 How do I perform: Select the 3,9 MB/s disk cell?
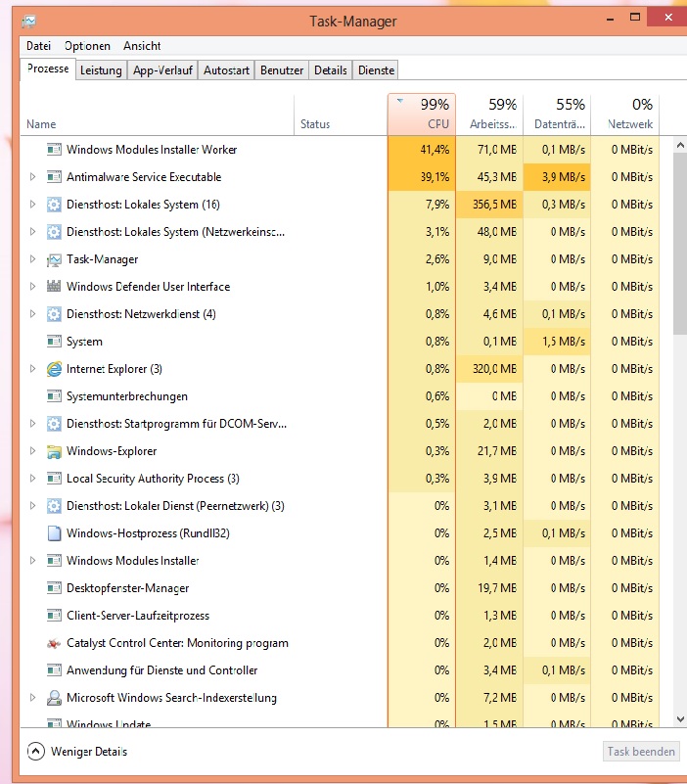pyautogui.click(x=557, y=176)
